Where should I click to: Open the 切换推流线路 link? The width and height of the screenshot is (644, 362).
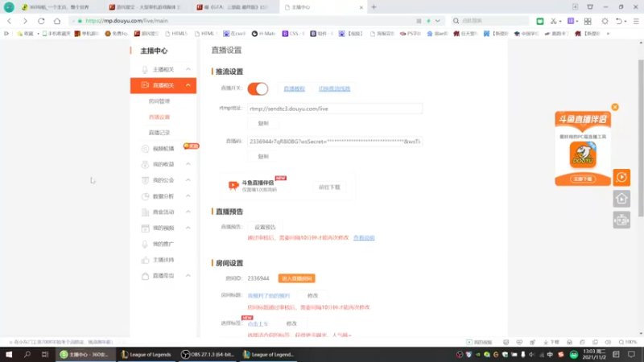point(334,88)
